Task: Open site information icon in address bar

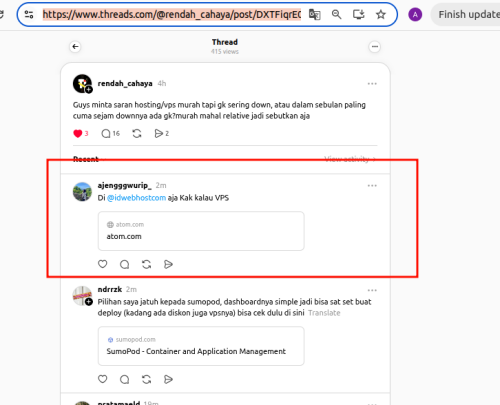Action: point(29,14)
